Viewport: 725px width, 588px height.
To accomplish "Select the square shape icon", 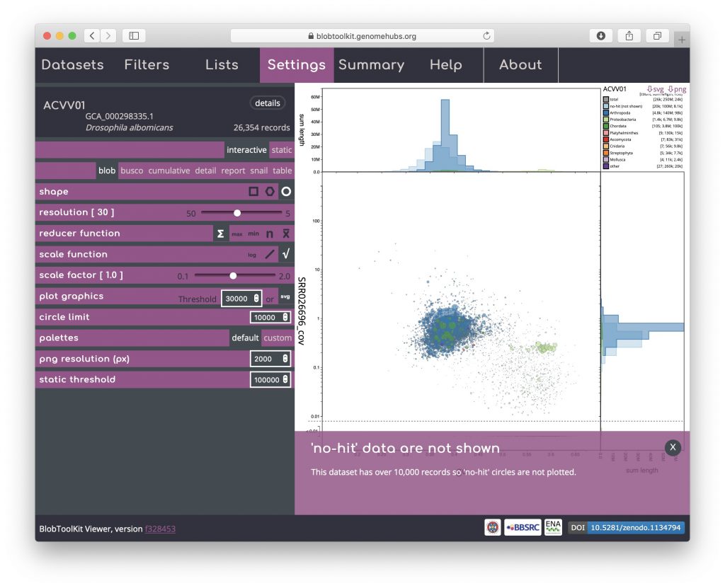I will (x=253, y=192).
